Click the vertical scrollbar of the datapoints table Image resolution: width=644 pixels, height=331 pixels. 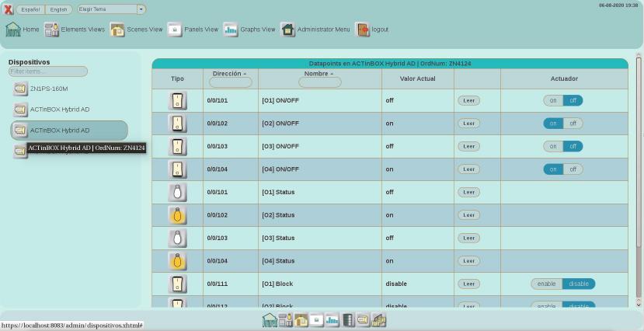coord(639,152)
